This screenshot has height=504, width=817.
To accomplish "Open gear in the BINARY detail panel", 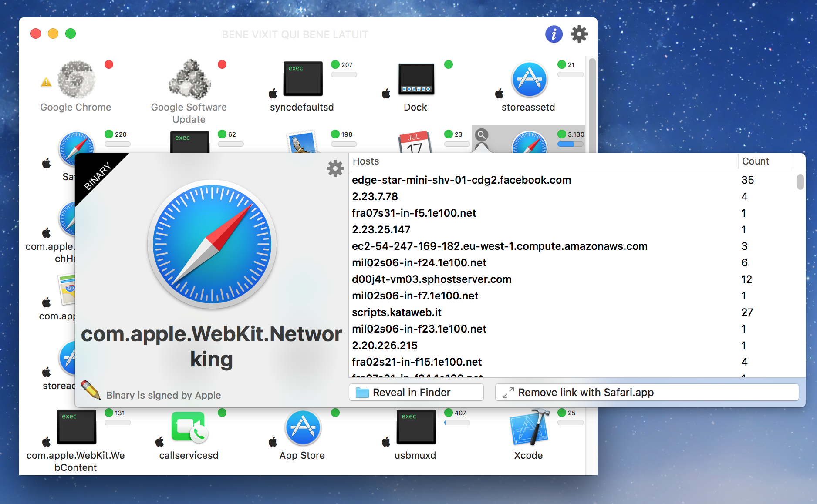I will 335,168.
